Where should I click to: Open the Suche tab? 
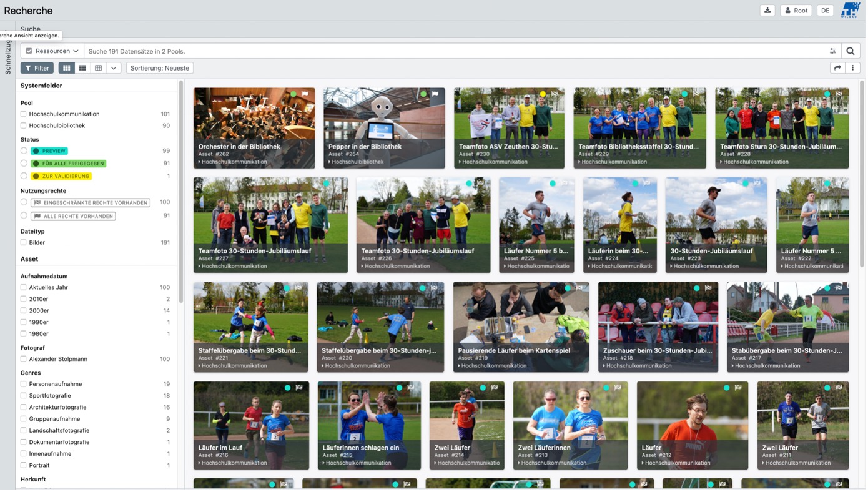[x=30, y=29]
